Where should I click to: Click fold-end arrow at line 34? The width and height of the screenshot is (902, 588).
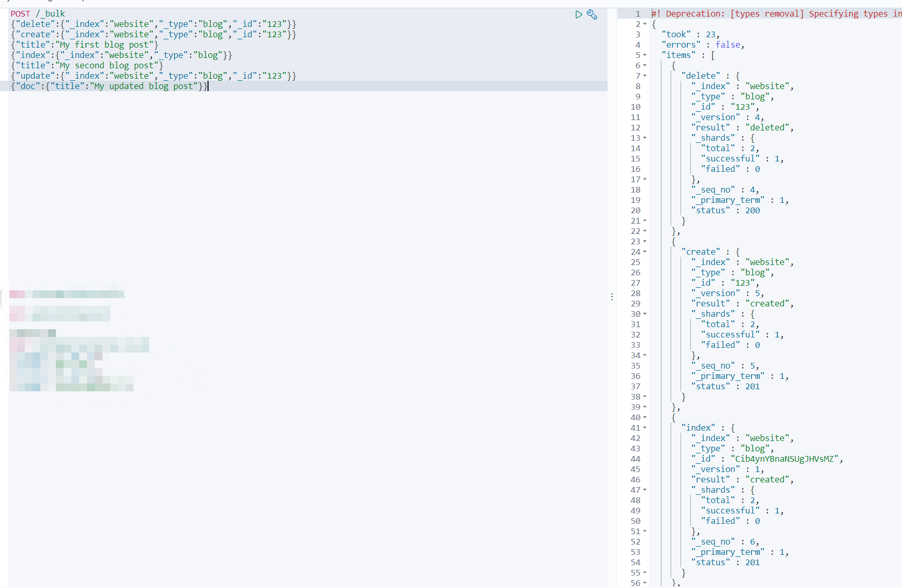645,355
